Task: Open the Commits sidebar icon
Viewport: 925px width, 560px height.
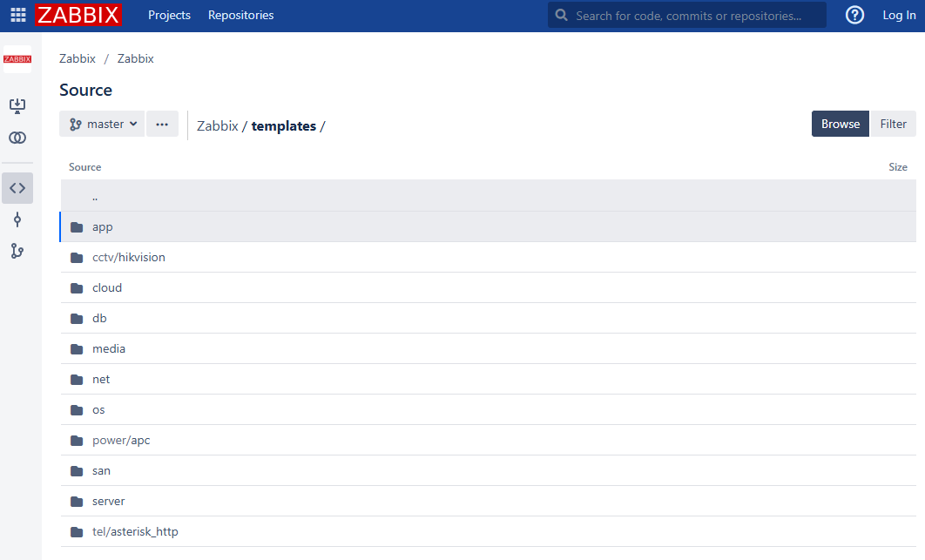Action: coord(17,219)
